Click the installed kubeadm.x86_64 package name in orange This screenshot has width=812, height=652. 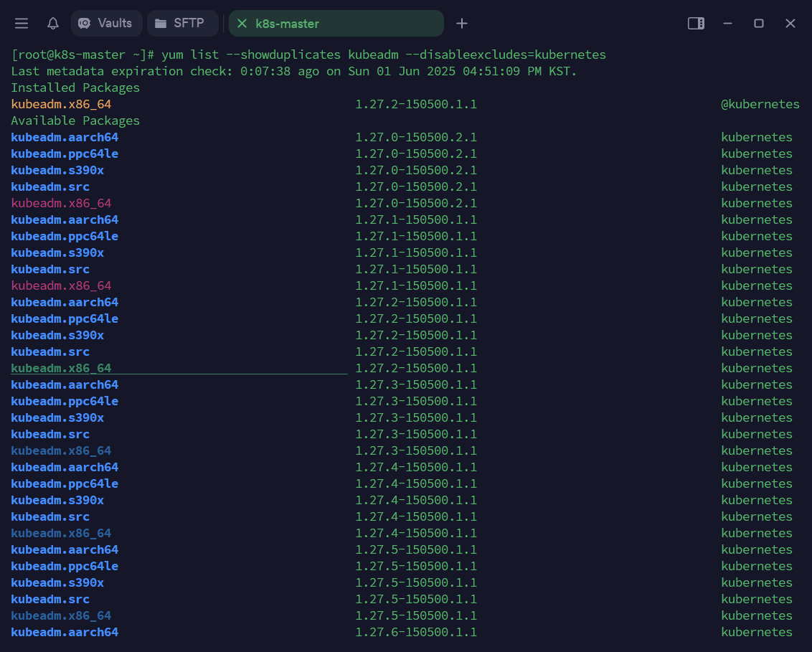coord(61,104)
